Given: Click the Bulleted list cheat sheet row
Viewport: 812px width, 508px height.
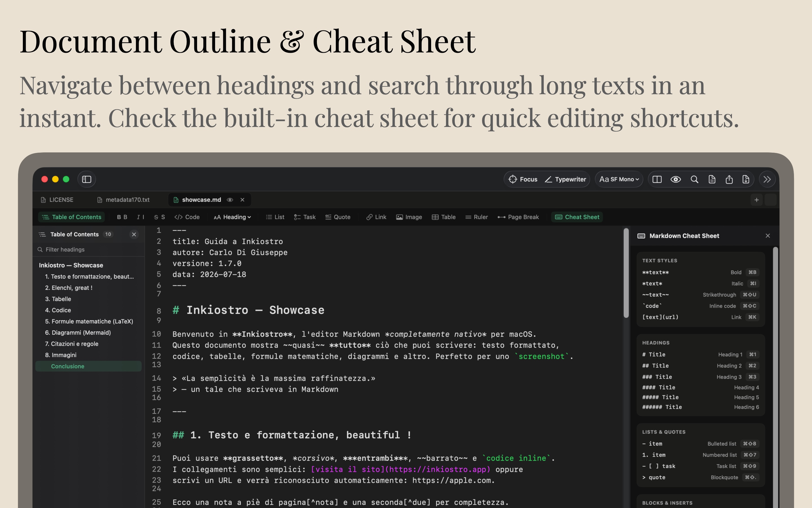Looking at the screenshot, I should coord(700,444).
